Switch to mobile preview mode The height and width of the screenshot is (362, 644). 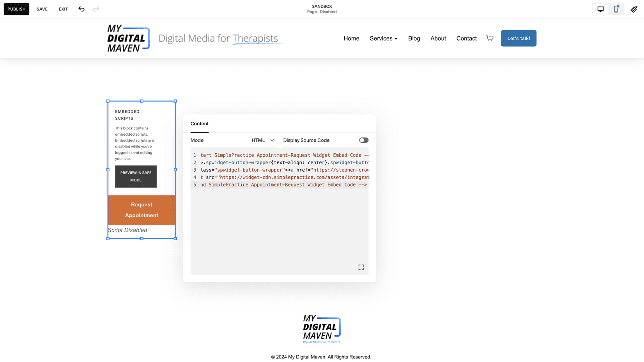click(x=616, y=9)
